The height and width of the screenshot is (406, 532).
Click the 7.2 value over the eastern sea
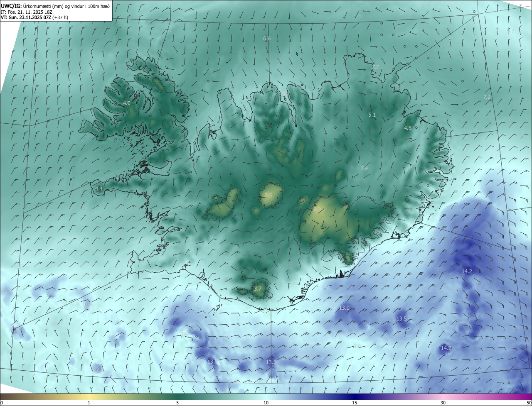point(487,97)
